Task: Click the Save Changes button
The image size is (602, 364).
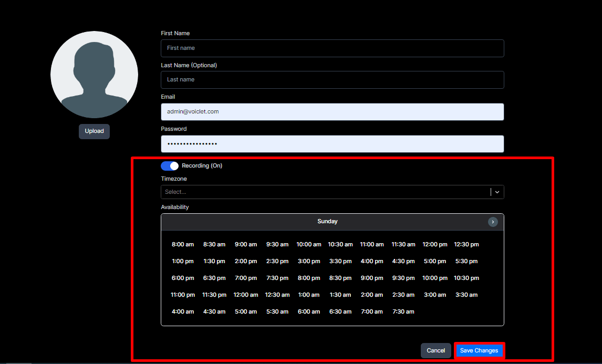Action: [479, 350]
